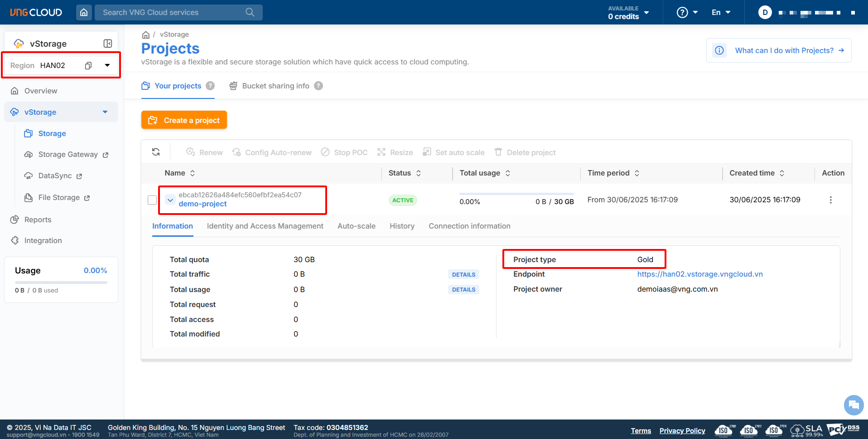Image resolution: width=868 pixels, height=439 pixels.
Task: Click help icon beside Bucket sharing info
Action: [x=318, y=86]
